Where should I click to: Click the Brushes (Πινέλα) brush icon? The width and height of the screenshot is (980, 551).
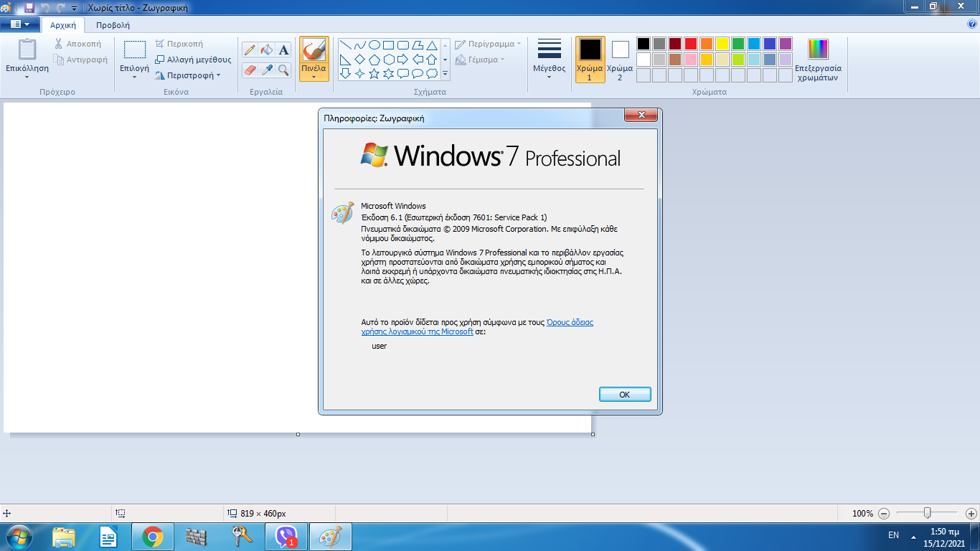[314, 50]
